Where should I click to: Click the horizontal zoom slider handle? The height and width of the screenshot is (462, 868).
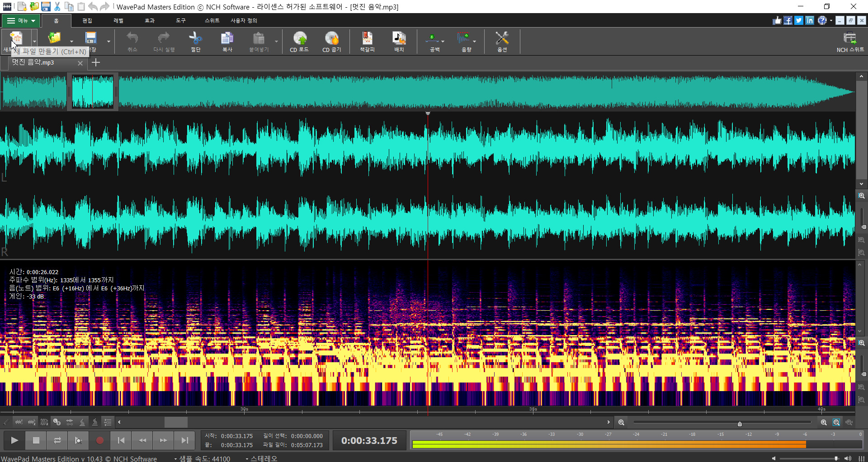740,424
